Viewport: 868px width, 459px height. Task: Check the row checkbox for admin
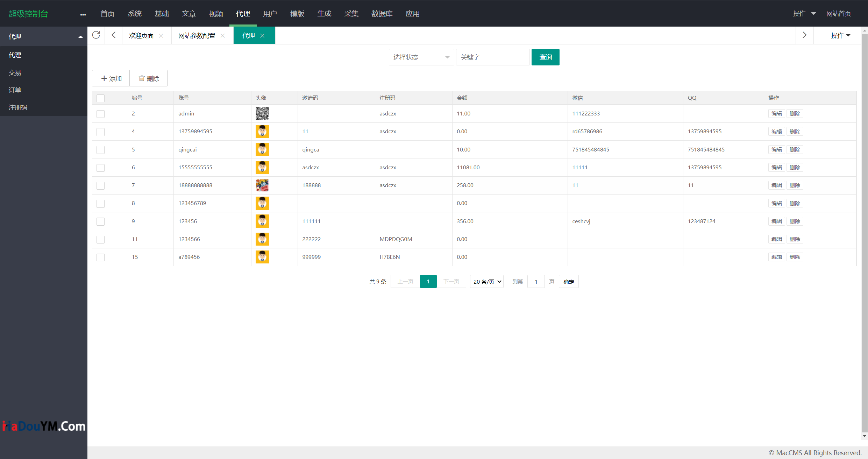click(101, 114)
